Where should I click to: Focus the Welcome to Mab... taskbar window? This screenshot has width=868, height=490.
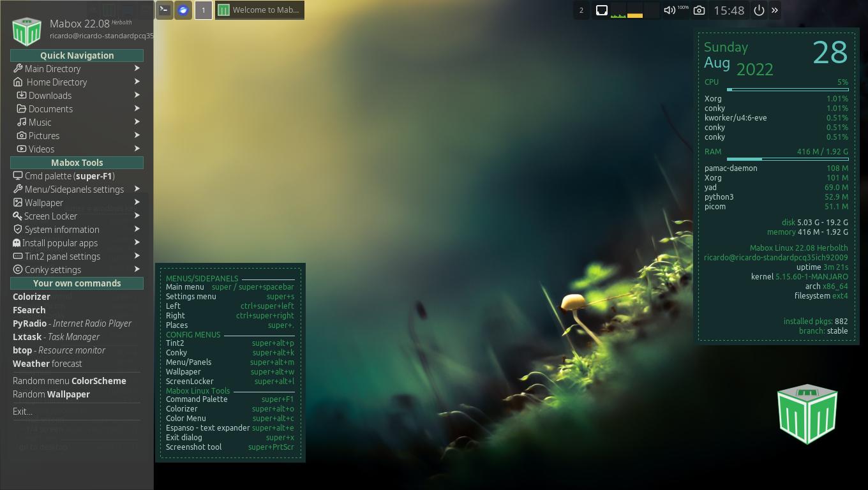260,10
